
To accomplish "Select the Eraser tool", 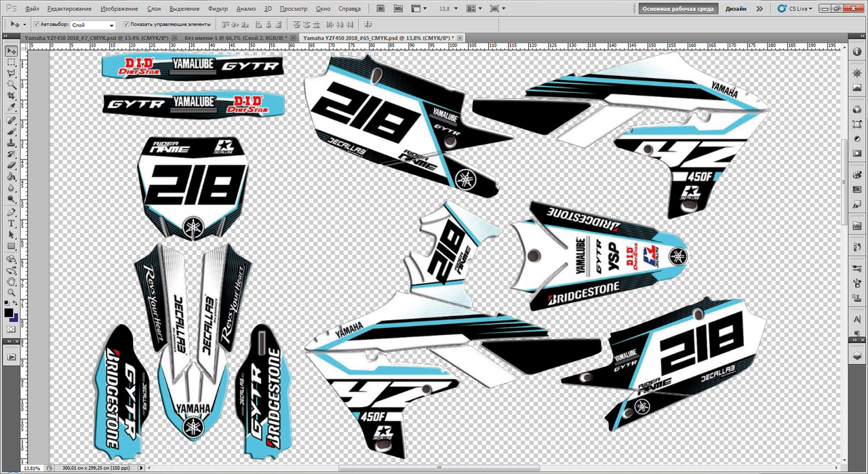I will [12, 165].
